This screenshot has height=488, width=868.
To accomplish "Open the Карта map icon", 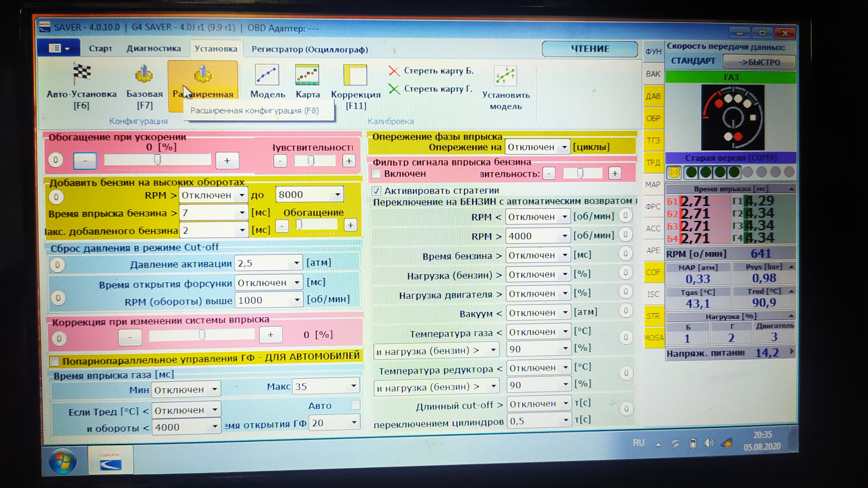I will (x=307, y=75).
